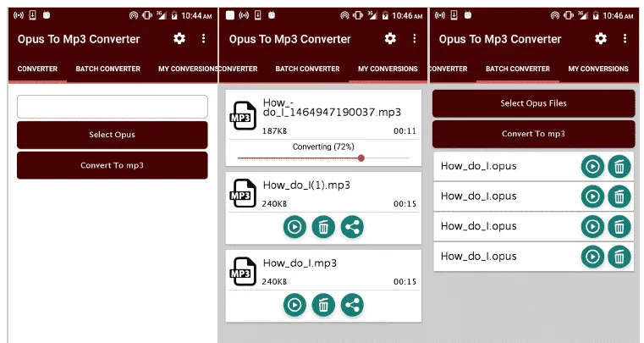Play How_do_I.mp3 conversion
Screen dimensions: 644x343
pyautogui.click(x=294, y=305)
